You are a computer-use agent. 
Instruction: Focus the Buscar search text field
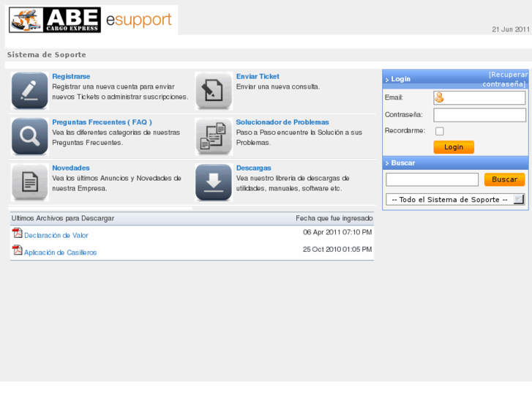click(432, 179)
